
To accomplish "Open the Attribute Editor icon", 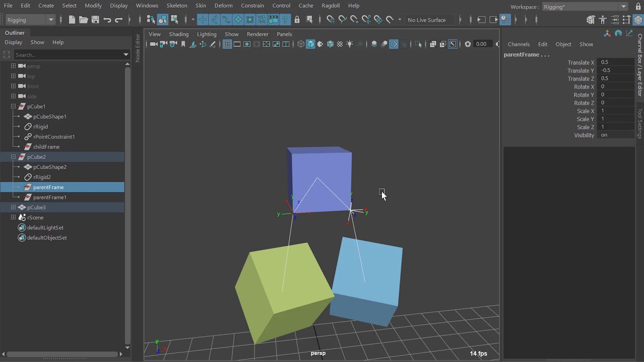I will coord(615,20).
